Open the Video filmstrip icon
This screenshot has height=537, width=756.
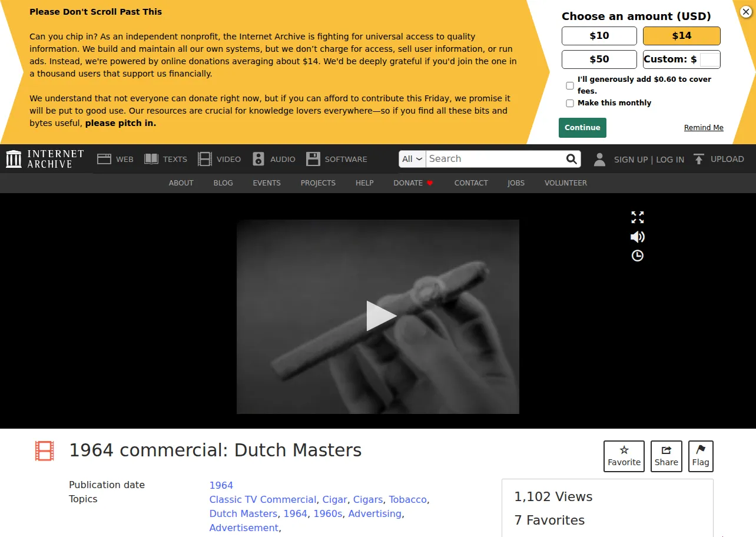[x=205, y=159]
